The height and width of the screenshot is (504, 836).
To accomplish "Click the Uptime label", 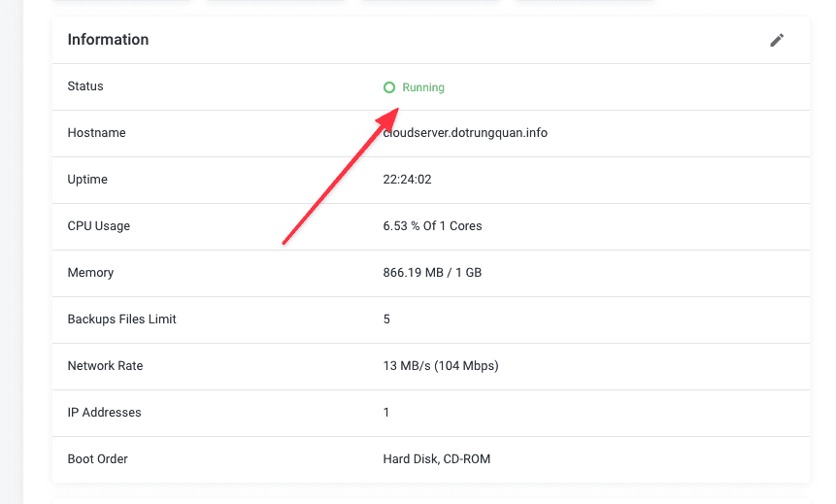I will [87, 180].
